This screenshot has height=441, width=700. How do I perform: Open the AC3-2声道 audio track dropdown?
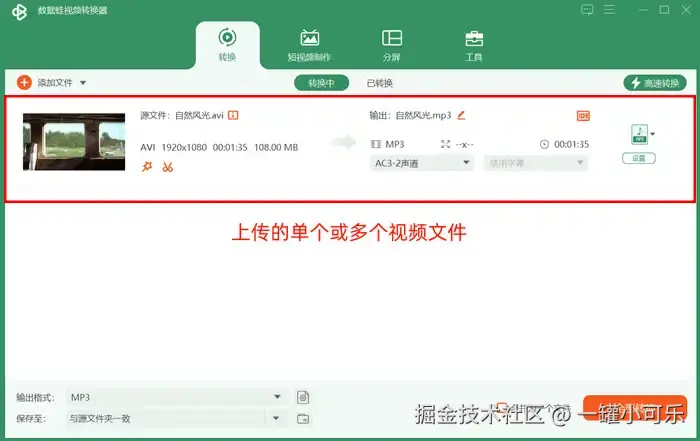(421, 163)
